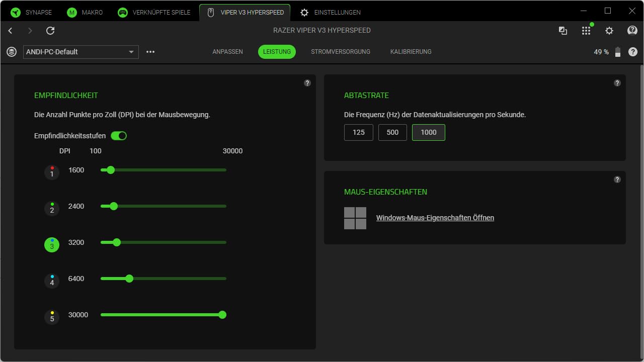Screen dimensions: 644x362
Task: Open the Stromversorgung section
Action: coord(341,52)
